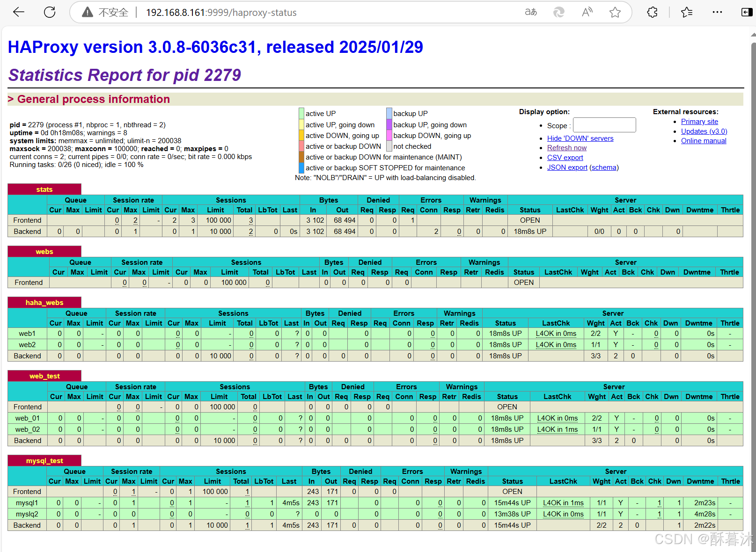Viewport: 756px width, 552px height.
Task: Open the JSON export link
Action: 567,167
